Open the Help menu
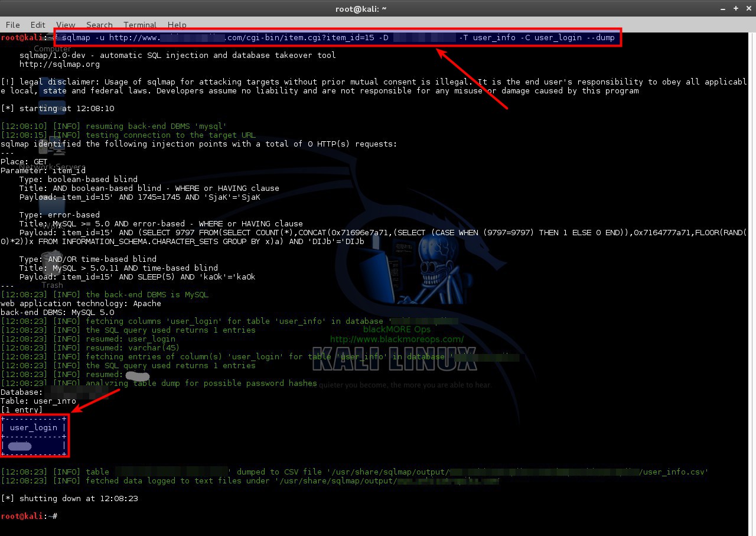The height and width of the screenshot is (536, 756). [x=177, y=25]
